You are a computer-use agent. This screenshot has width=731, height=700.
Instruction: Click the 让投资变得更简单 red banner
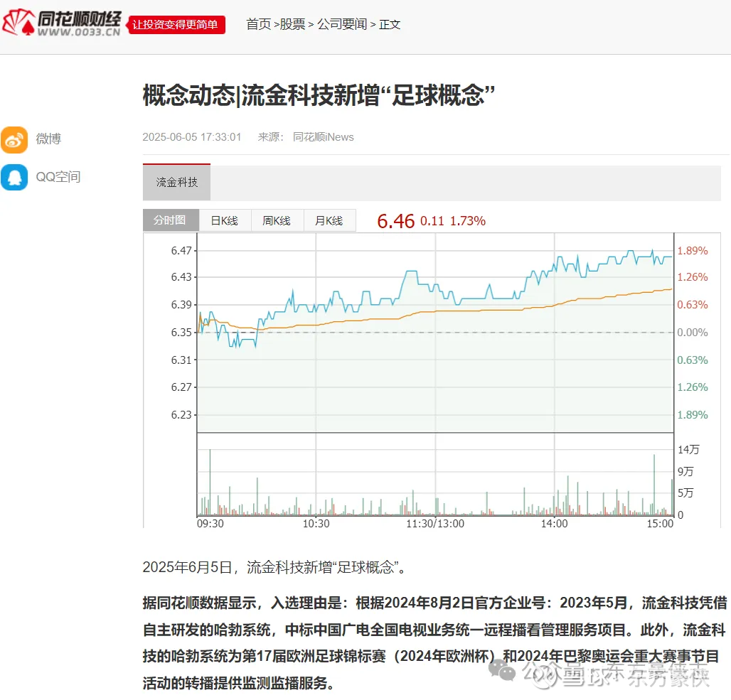coord(176,25)
